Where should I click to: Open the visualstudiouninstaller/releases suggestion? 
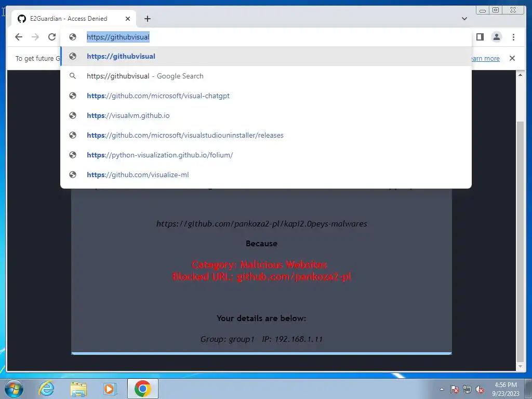(266, 135)
